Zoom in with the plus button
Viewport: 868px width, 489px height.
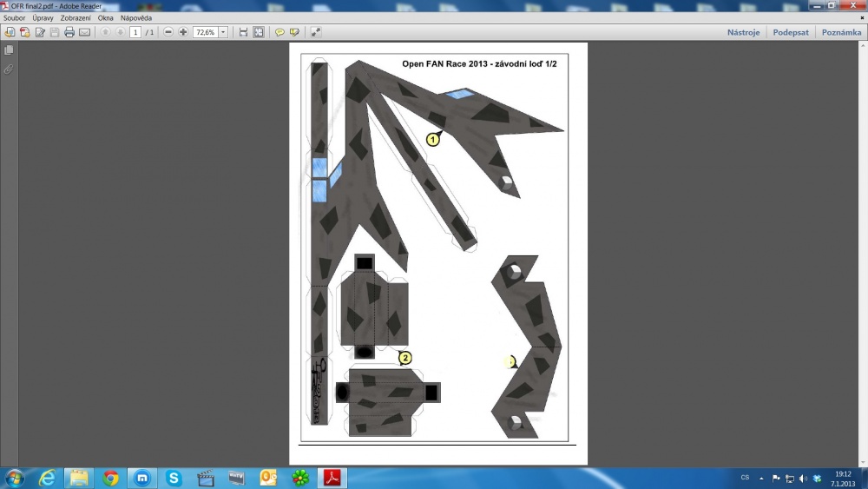(183, 32)
